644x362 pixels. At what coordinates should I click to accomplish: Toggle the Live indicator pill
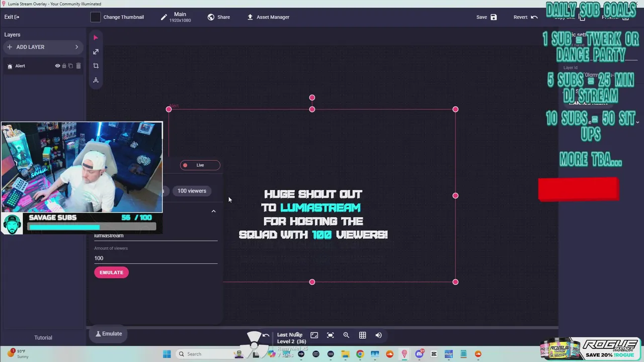pyautogui.click(x=200, y=165)
